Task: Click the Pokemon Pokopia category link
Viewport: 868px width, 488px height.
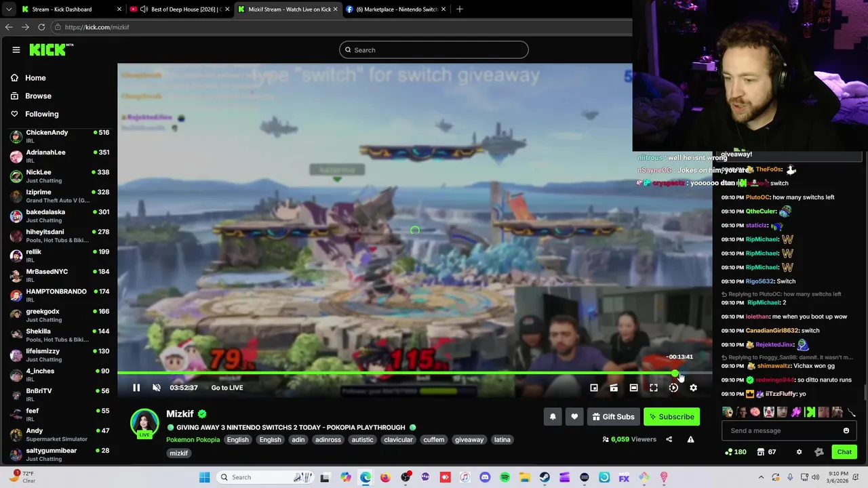Action: coord(193,440)
